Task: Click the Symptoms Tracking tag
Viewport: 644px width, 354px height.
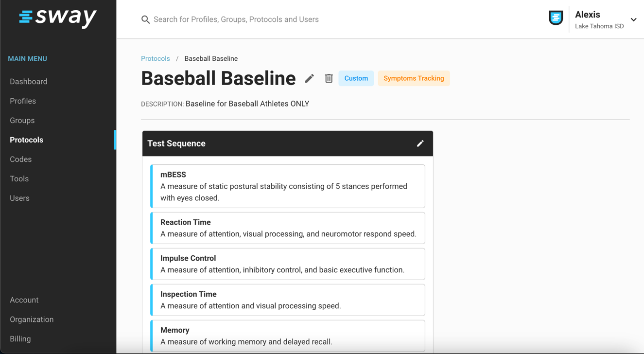Action: pos(414,78)
